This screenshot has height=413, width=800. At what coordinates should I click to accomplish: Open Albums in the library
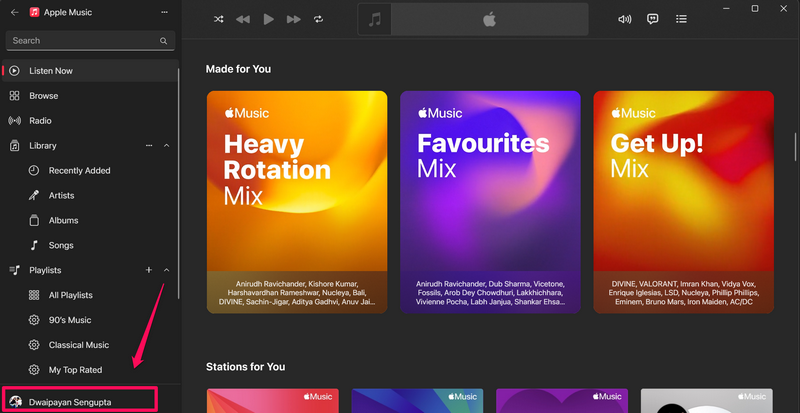click(90, 221)
